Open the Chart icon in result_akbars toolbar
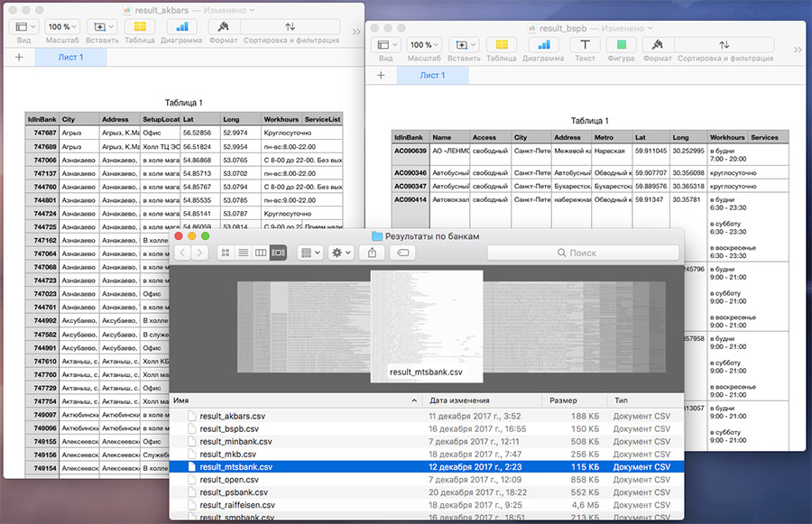 (x=181, y=26)
